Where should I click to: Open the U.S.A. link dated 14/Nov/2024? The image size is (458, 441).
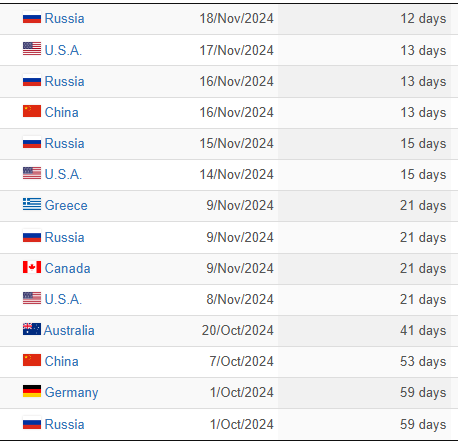tap(63, 174)
